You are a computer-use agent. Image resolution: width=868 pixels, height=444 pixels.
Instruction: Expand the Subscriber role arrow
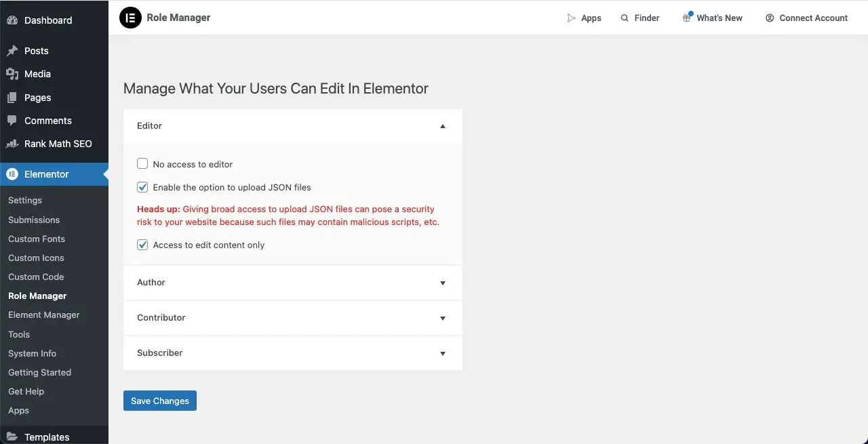tap(443, 353)
